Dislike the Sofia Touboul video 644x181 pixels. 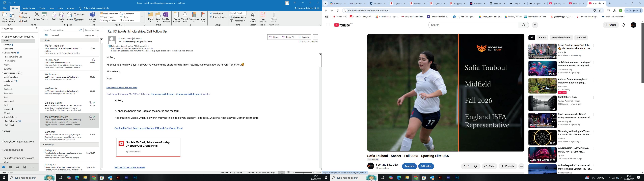(x=475, y=166)
